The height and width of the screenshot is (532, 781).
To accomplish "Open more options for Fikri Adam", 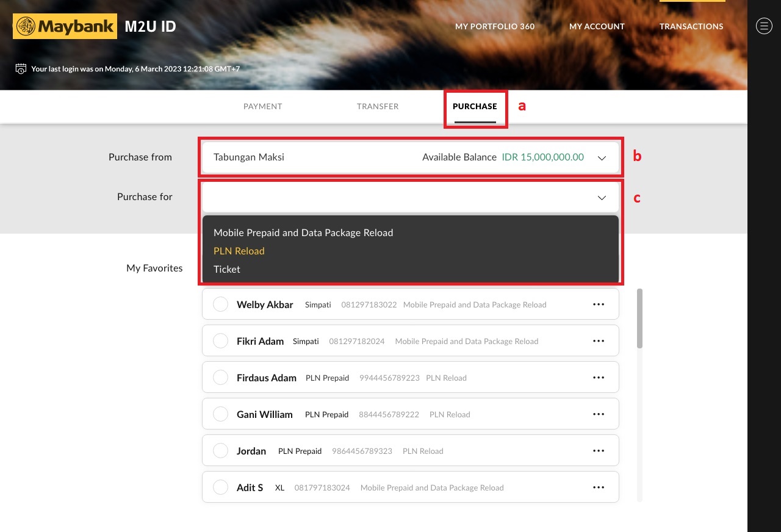I will 599,341.
